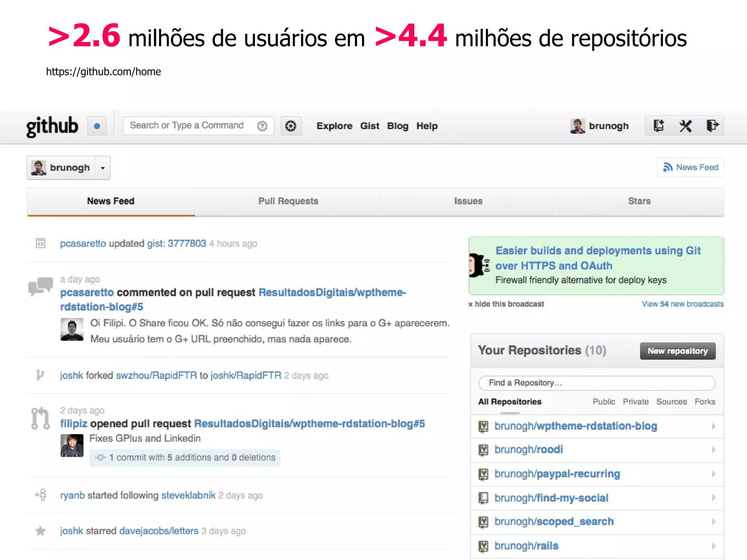Click the New repository button
747x560 pixels.
678,351
